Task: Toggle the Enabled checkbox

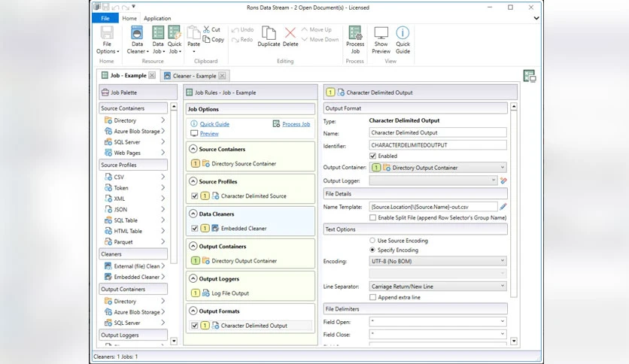Action: coord(372,156)
